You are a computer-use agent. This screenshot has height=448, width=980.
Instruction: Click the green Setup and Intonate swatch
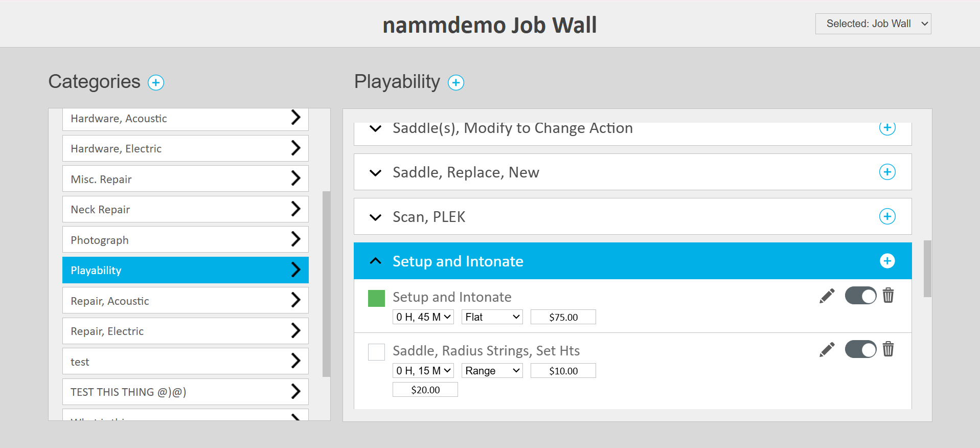coord(376,298)
